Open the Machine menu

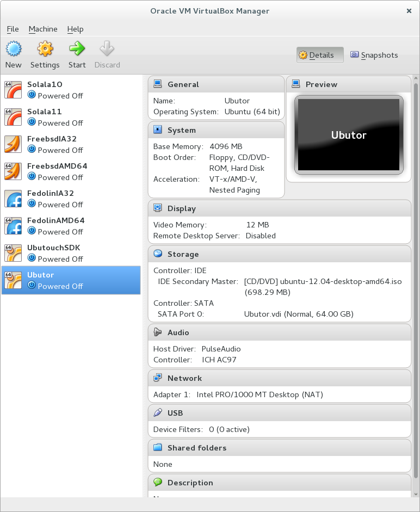[x=43, y=29]
